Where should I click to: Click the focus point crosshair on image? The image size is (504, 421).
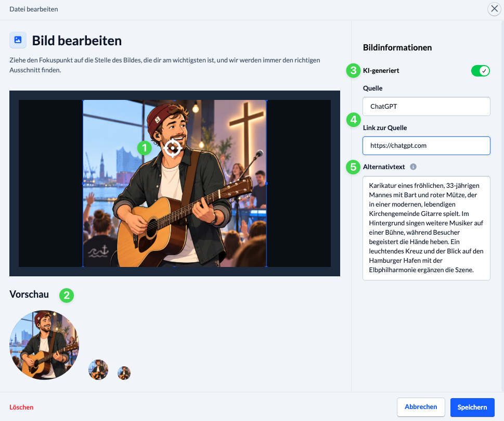click(173, 148)
